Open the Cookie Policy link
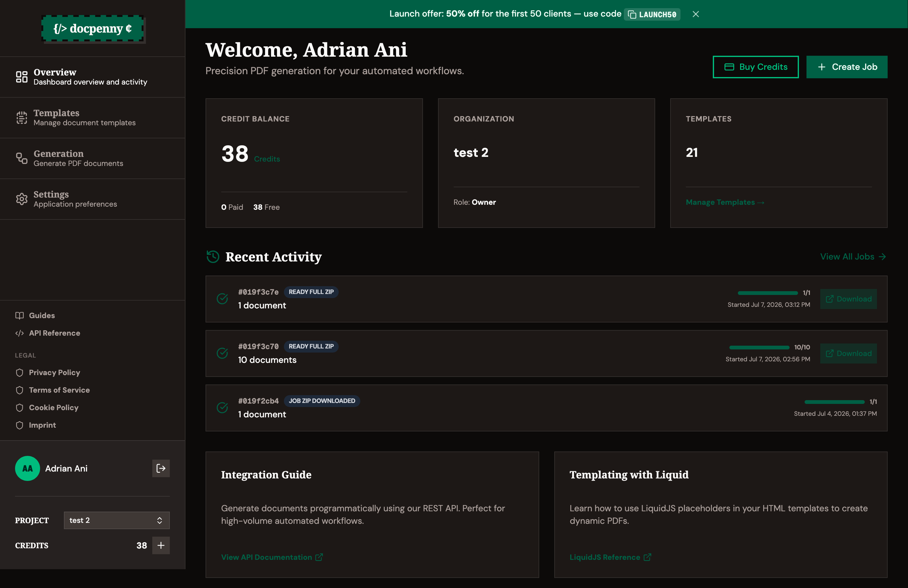908x588 pixels. pyautogui.click(x=47, y=408)
